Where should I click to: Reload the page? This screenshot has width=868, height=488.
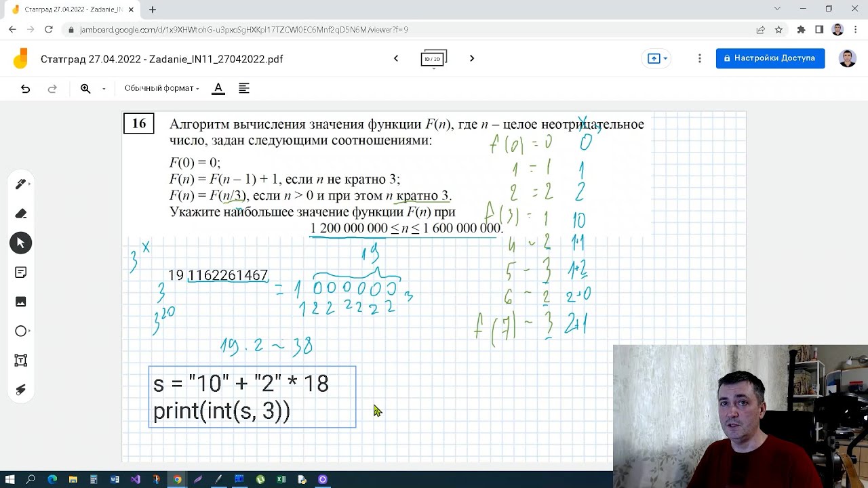[x=49, y=30]
